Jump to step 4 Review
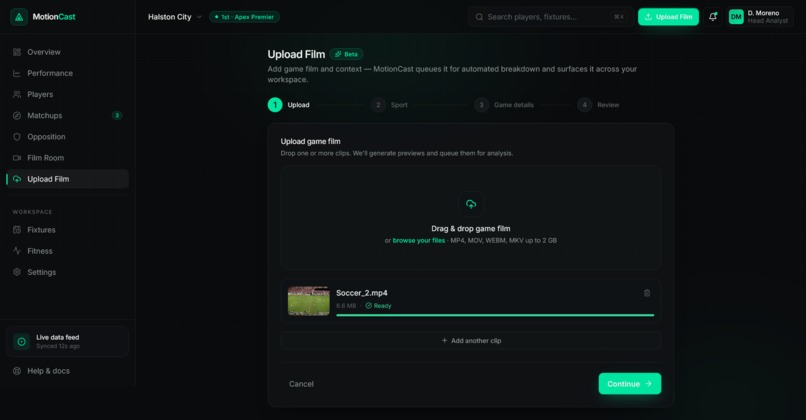The height and width of the screenshot is (420, 806). pyautogui.click(x=598, y=105)
